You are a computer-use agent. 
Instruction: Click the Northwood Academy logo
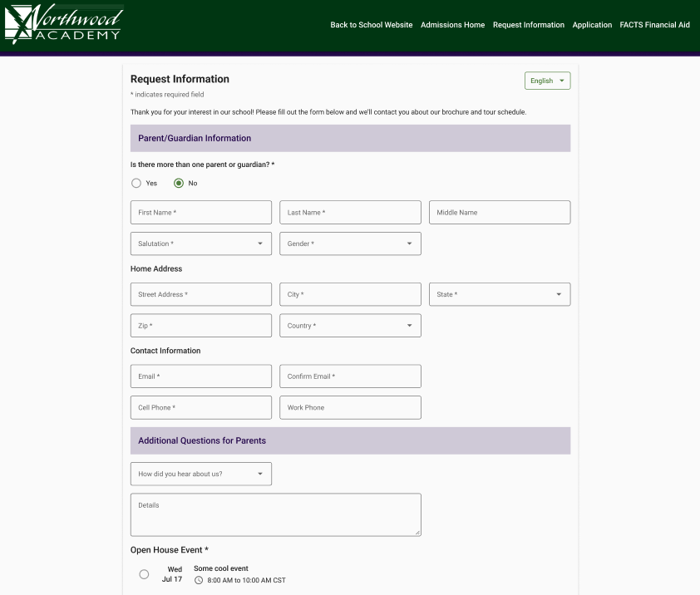click(63, 23)
